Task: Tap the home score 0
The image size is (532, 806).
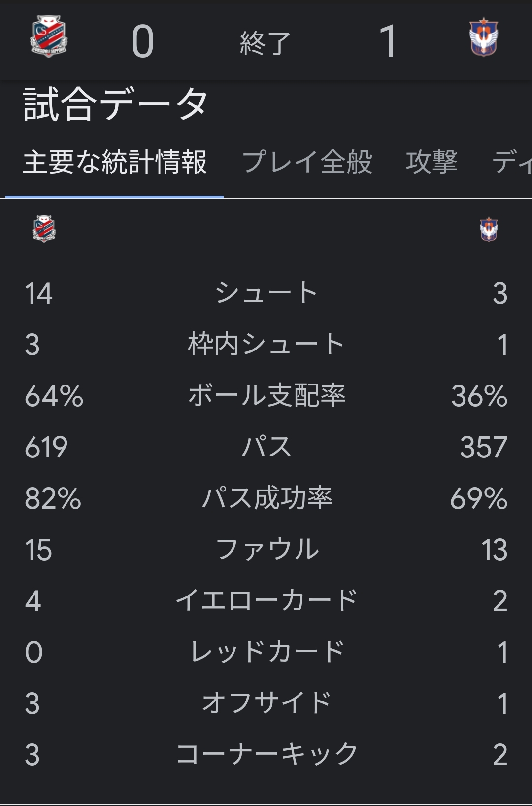Action: 143,42
